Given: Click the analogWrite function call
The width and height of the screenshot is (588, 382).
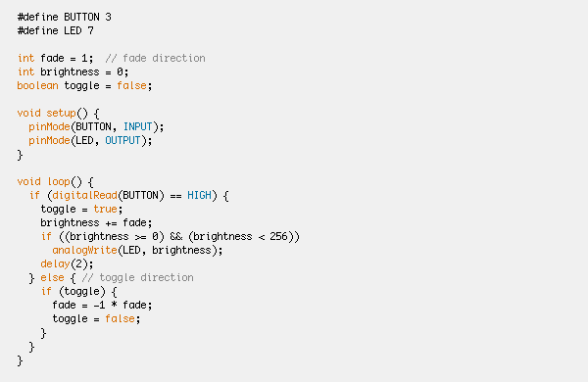Looking at the screenshot, I should (x=84, y=250).
